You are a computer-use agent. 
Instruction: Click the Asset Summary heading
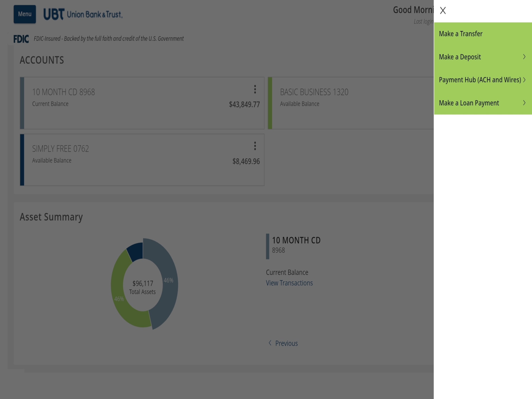tap(51, 217)
